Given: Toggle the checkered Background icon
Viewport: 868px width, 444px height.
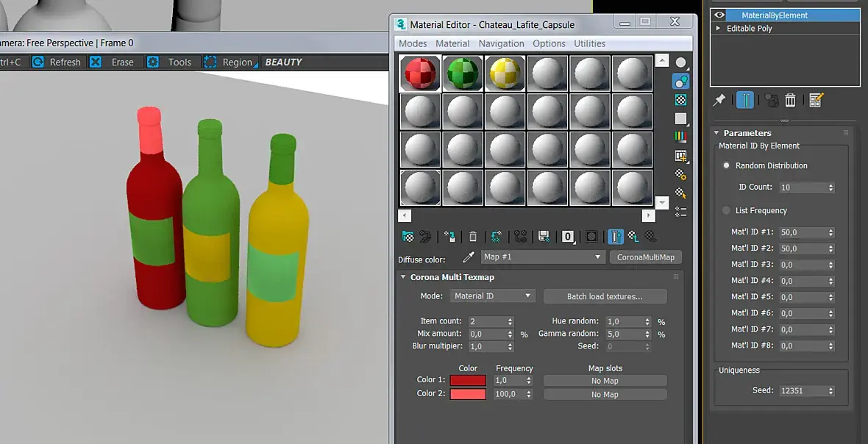Looking at the screenshot, I should coord(681,100).
